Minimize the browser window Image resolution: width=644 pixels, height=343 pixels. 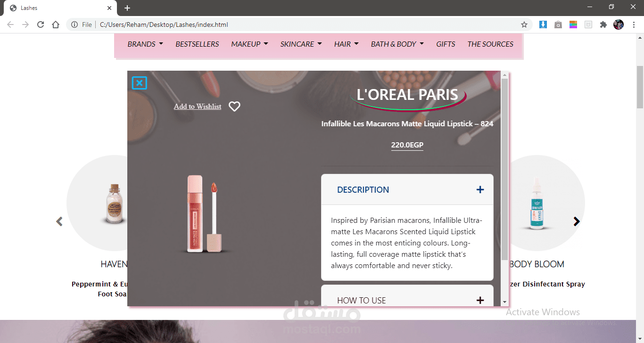[x=590, y=7]
